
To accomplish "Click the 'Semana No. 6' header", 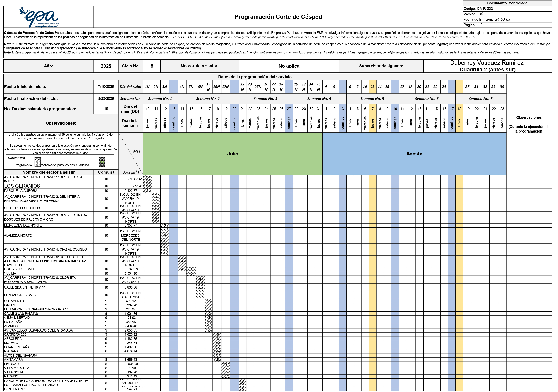I will click(427, 99).
